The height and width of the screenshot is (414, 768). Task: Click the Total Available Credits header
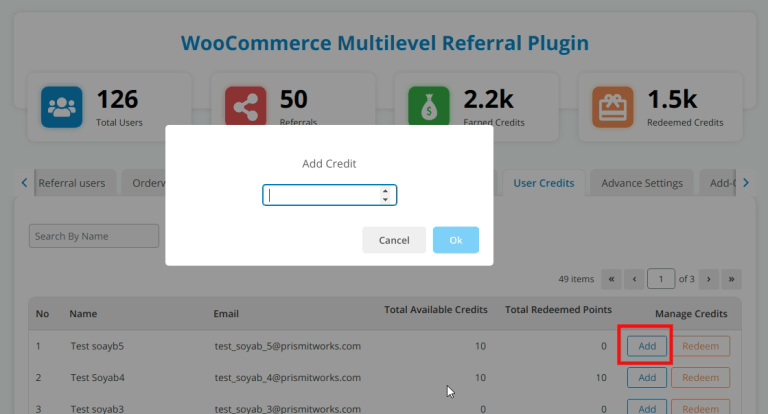click(435, 310)
